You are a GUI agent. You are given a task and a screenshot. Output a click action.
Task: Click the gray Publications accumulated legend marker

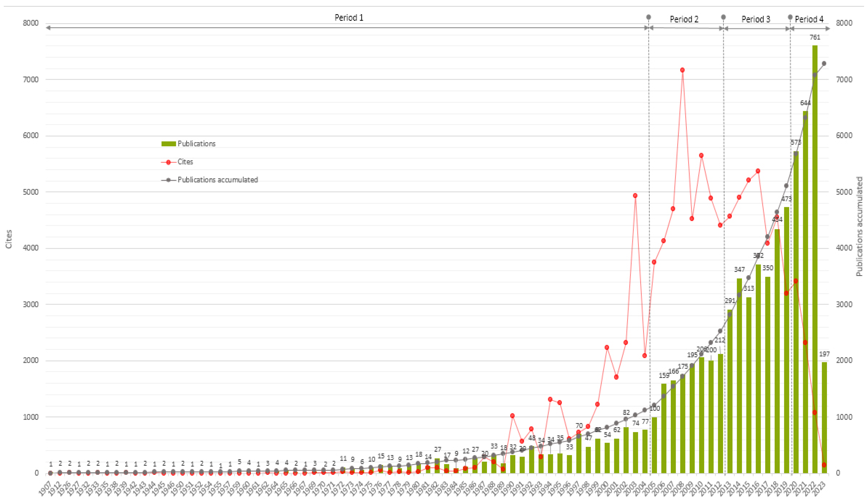pos(168,180)
